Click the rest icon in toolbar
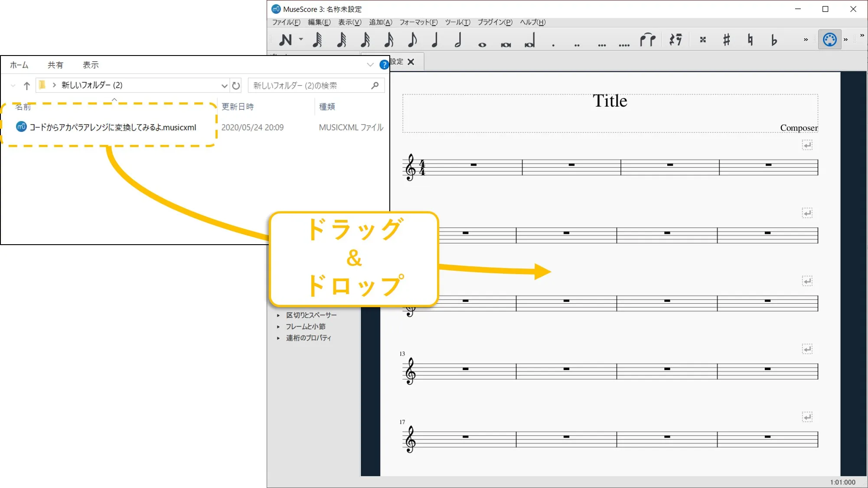868x488 pixels. tap(675, 40)
